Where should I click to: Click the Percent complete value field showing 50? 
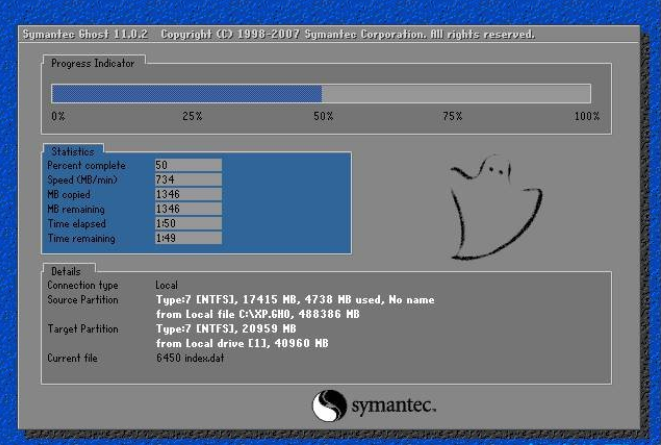(188, 165)
